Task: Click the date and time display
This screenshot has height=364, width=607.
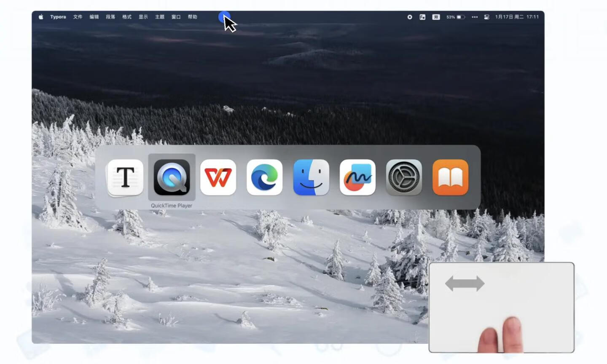Action: tap(517, 17)
